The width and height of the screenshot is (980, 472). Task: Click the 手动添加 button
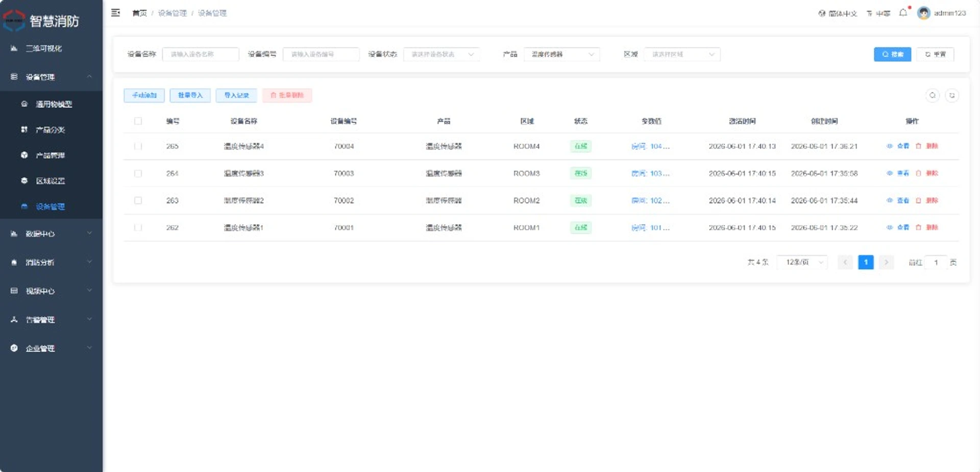point(144,96)
